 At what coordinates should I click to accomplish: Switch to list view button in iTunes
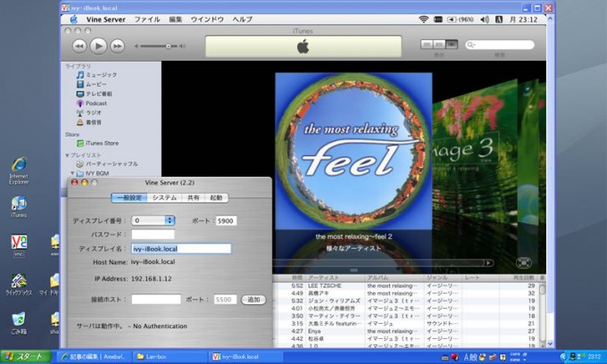click(426, 44)
